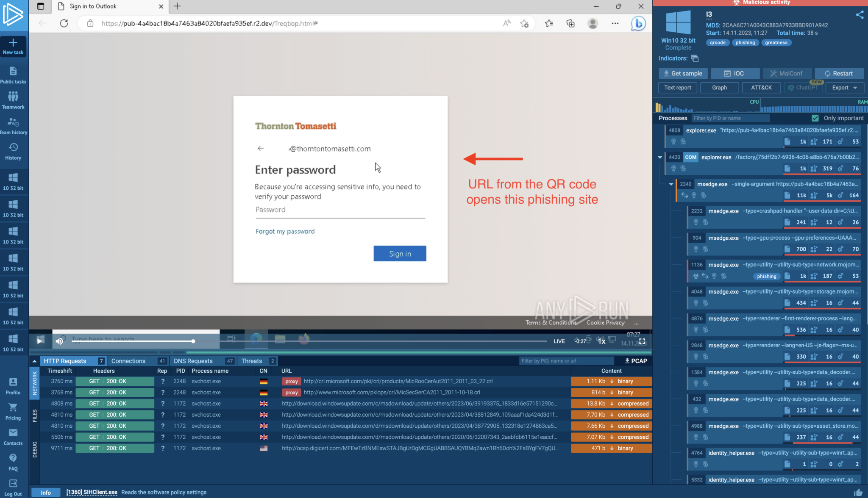Open the Teamwork section icon
Image resolution: width=868 pixels, height=498 pixels.
point(13,97)
